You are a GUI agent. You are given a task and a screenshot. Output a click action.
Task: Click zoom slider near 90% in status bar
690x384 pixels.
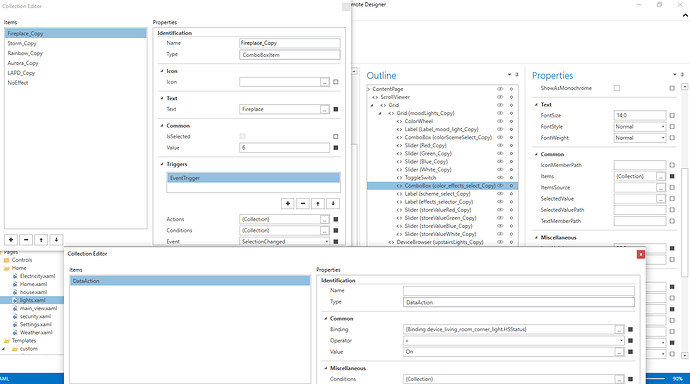656,379
